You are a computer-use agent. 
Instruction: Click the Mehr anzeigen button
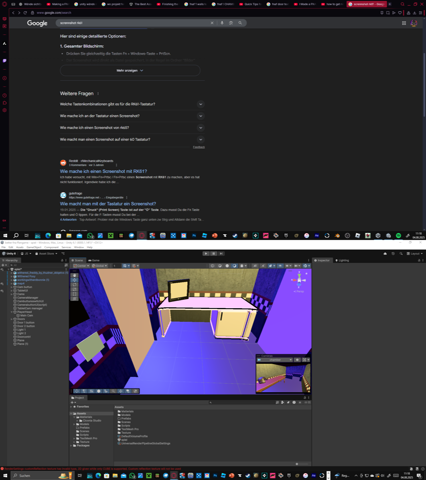[130, 71]
